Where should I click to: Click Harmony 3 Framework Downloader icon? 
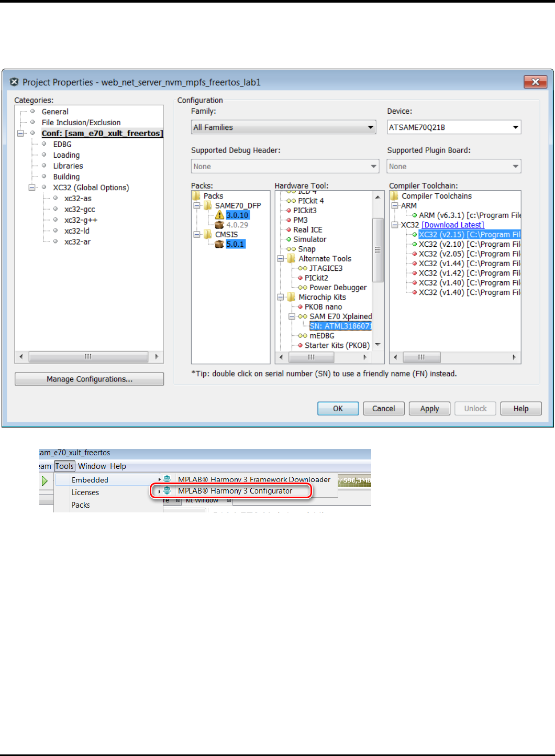click(x=167, y=479)
